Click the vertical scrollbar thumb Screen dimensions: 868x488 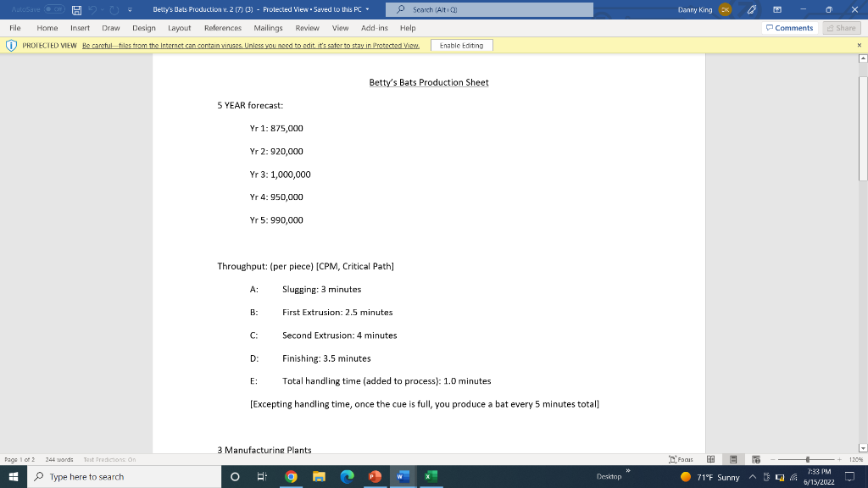coord(862,129)
